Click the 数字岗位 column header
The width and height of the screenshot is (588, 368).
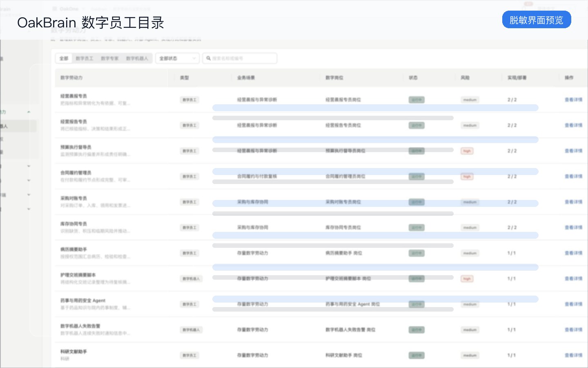point(334,78)
